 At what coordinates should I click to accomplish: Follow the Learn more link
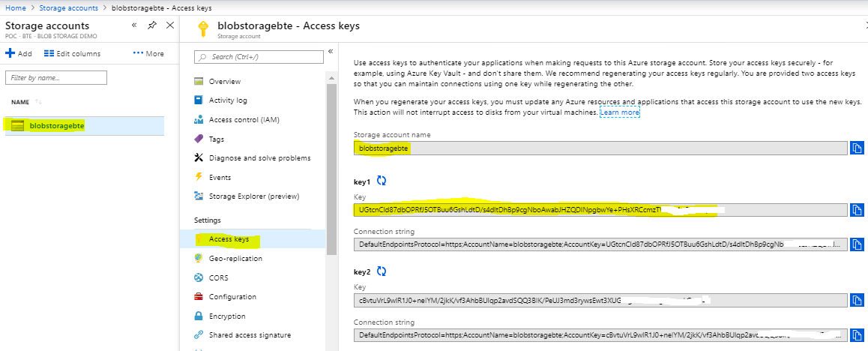[620, 112]
